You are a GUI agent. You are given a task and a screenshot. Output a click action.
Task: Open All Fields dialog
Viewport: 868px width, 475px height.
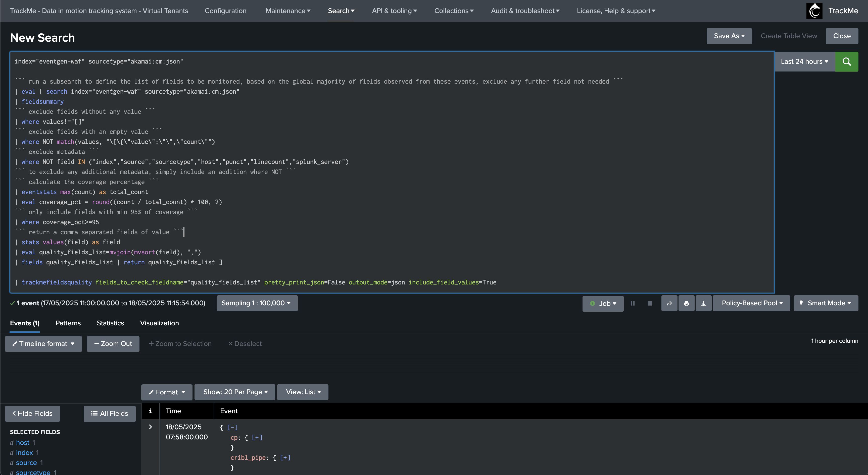(x=110, y=413)
